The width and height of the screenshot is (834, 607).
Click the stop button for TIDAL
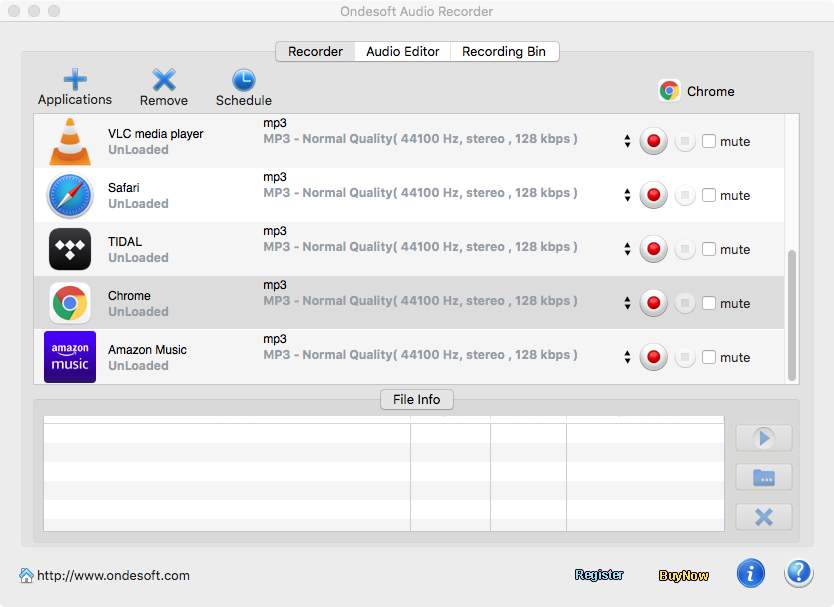685,249
